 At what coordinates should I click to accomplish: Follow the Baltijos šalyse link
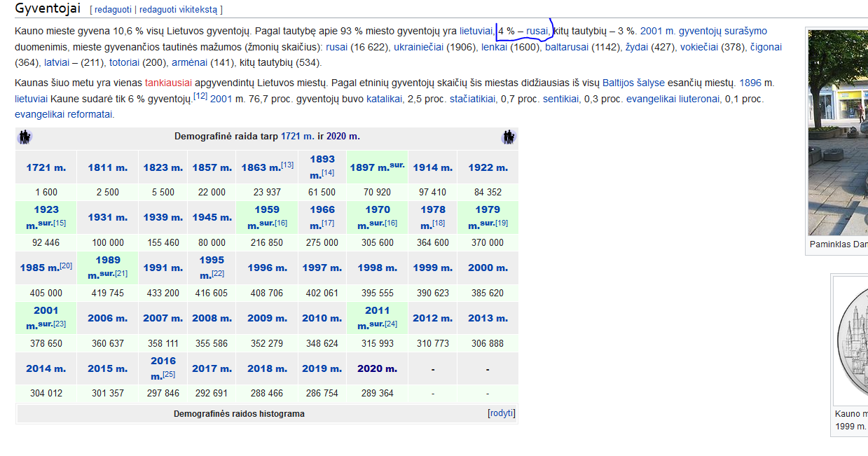pos(633,83)
